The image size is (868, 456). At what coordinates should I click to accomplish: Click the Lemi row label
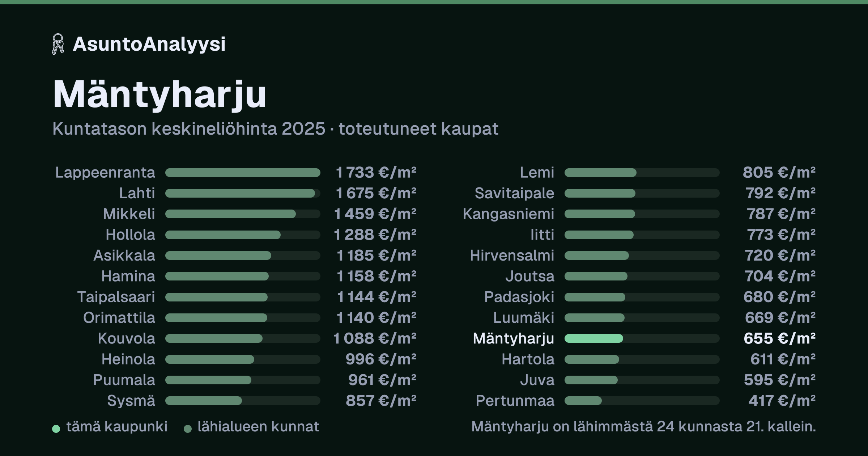[537, 173]
